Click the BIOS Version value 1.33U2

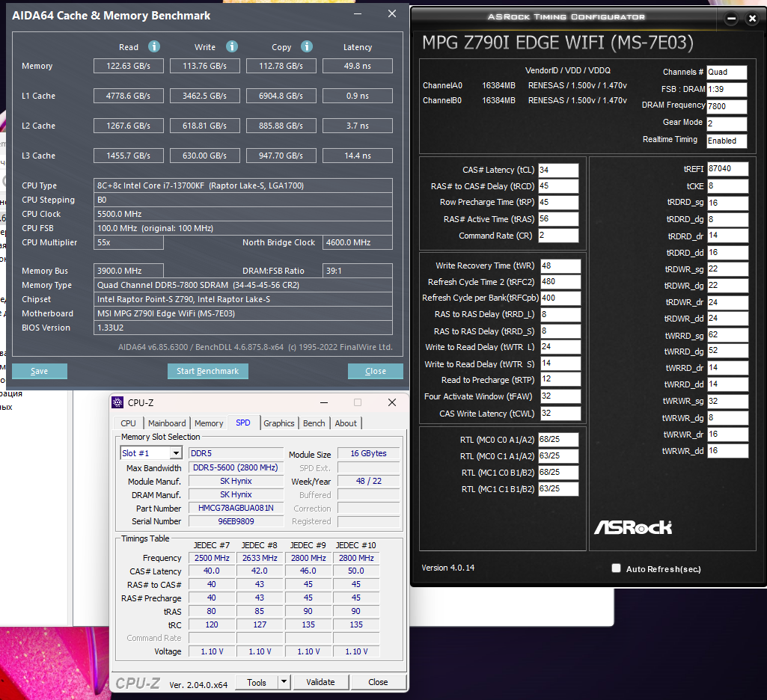242,328
